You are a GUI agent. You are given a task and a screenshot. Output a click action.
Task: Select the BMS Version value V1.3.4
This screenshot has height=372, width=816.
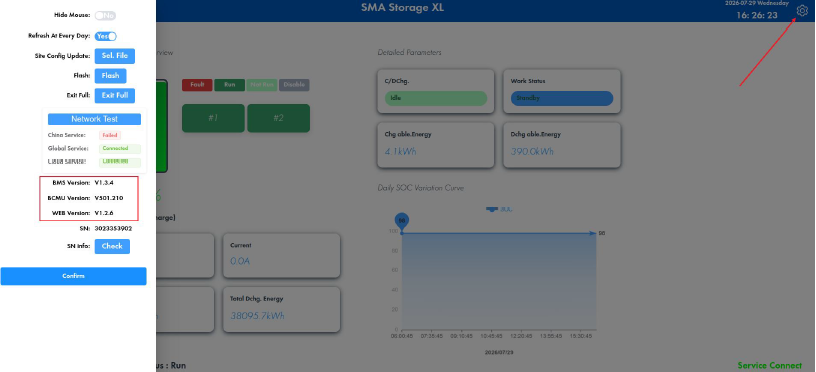click(x=104, y=183)
